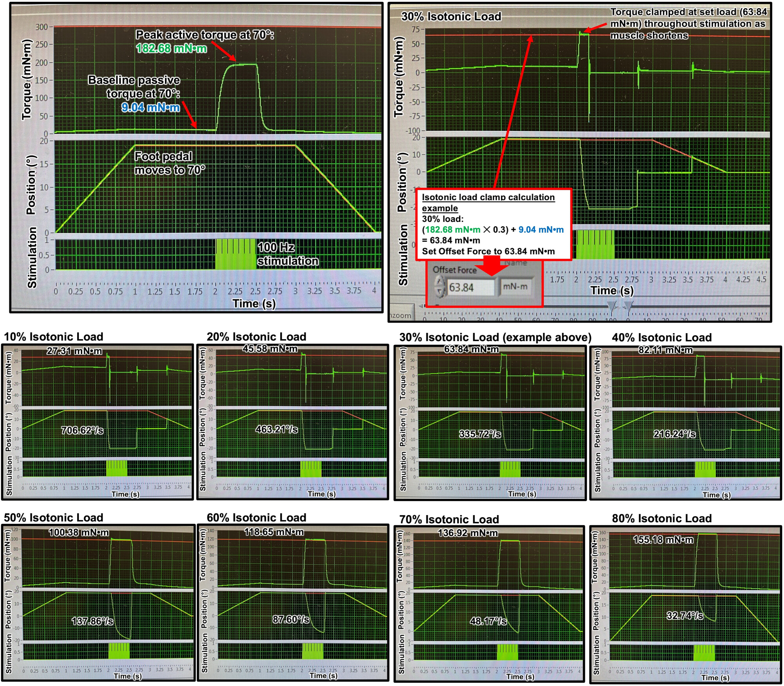The width and height of the screenshot is (784, 686).
Task: Click the torque graph in the peak active torque panel
Action: click(218, 80)
